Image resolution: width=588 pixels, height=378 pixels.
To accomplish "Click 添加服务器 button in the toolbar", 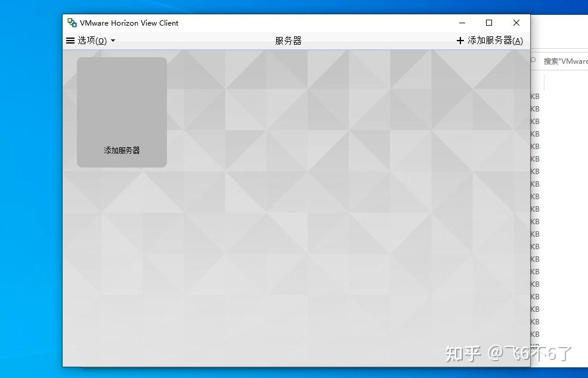I will [490, 41].
